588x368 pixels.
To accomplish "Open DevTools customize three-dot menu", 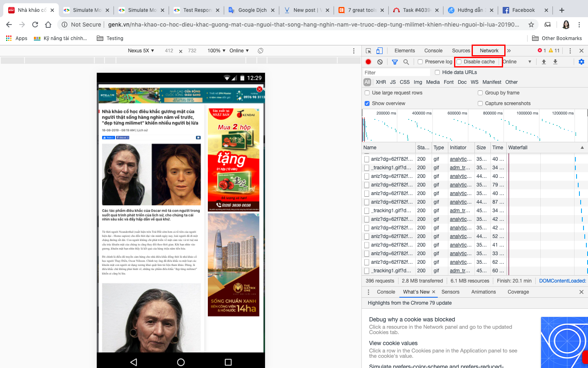I will click(x=570, y=51).
